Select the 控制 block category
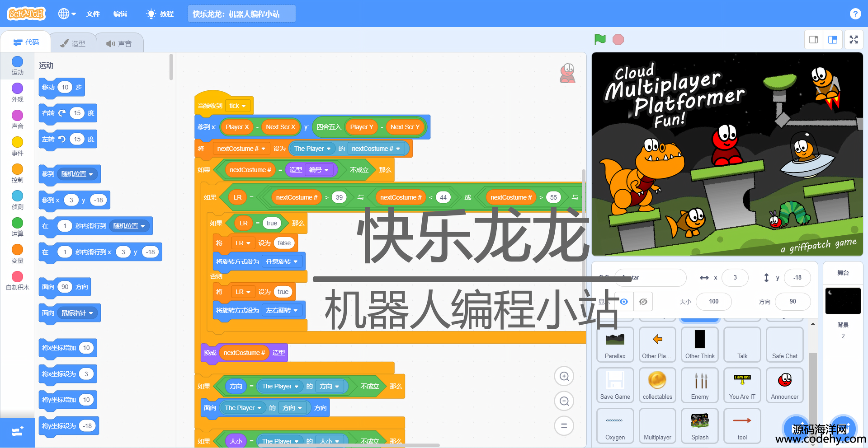This screenshot has height=448, width=868. [18, 173]
